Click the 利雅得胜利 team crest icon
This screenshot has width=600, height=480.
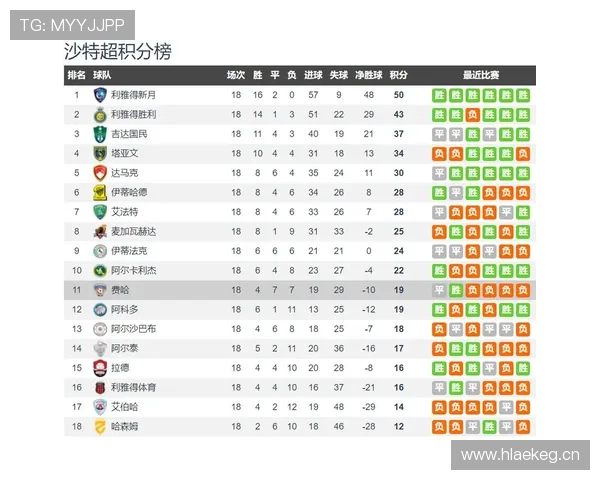point(99,114)
